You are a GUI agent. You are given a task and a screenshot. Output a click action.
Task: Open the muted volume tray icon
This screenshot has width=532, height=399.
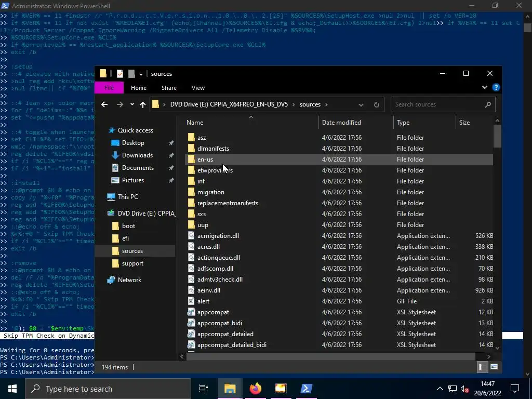click(x=464, y=389)
